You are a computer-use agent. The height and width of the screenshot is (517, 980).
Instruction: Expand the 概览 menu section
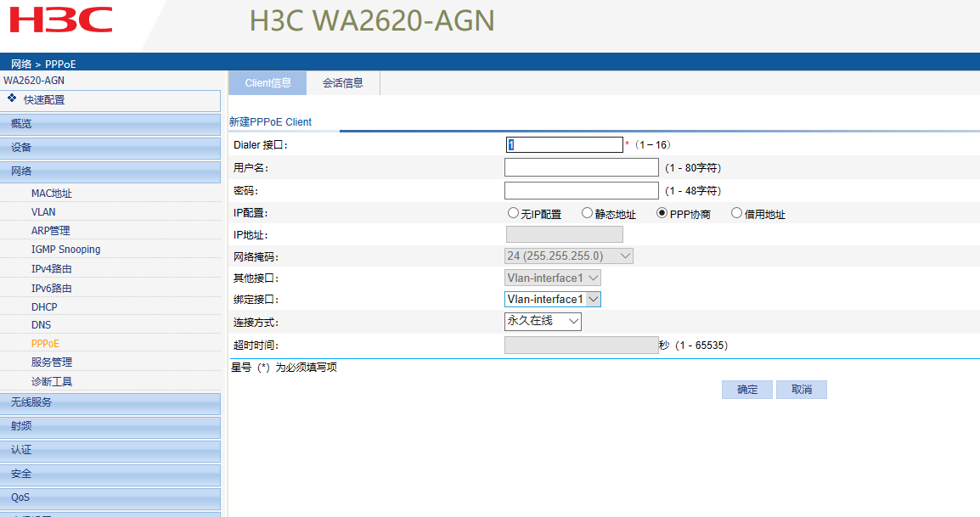(x=110, y=124)
